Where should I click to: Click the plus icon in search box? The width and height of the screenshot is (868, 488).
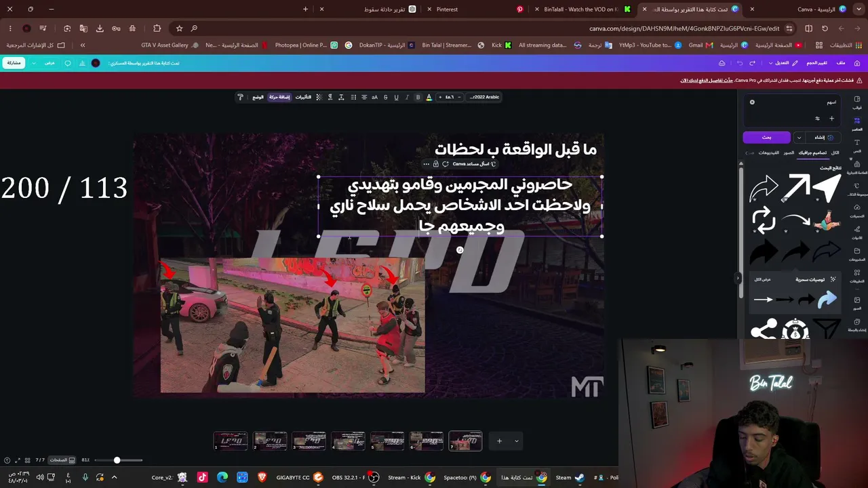click(831, 119)
